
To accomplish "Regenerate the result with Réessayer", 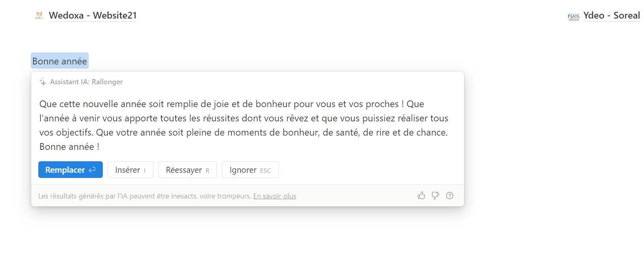I will [187, 170].
